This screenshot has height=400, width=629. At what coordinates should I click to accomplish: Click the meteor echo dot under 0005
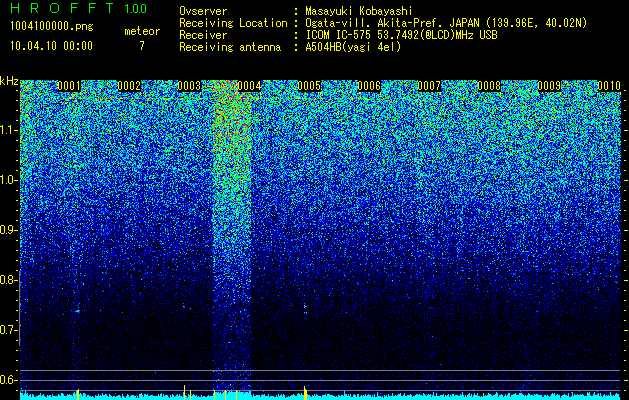click(x=305, y=307)
